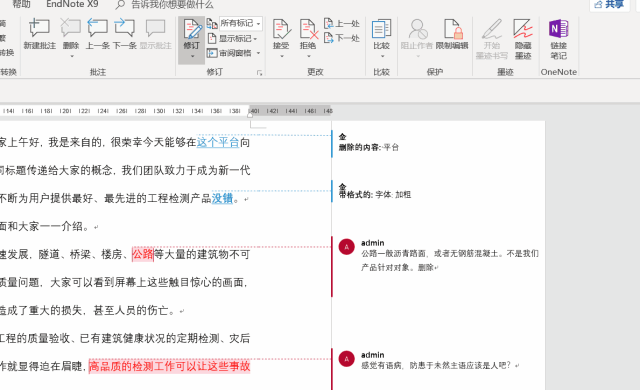This screenshot has height=390, width=640.
Task: Click the right indent marker on ruler
Action: coord(250,115)
